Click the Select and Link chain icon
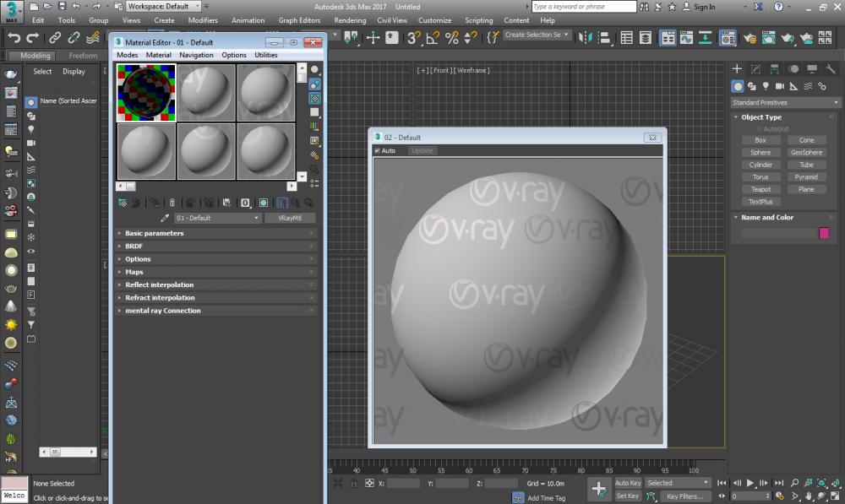845x504 pixels. pos(55,38)
